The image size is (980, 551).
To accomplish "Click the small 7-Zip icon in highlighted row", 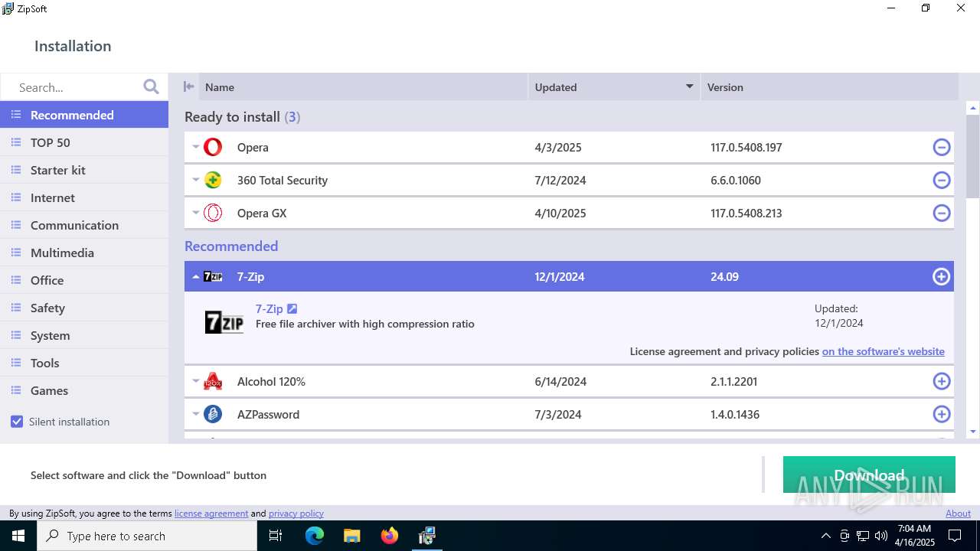I will (x=213, y=276).
